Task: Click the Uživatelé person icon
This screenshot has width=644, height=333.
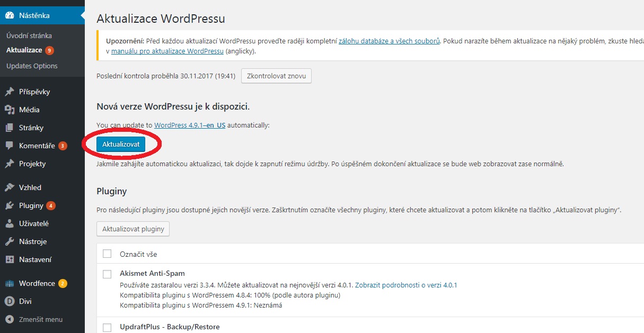Action: point(10,223)
